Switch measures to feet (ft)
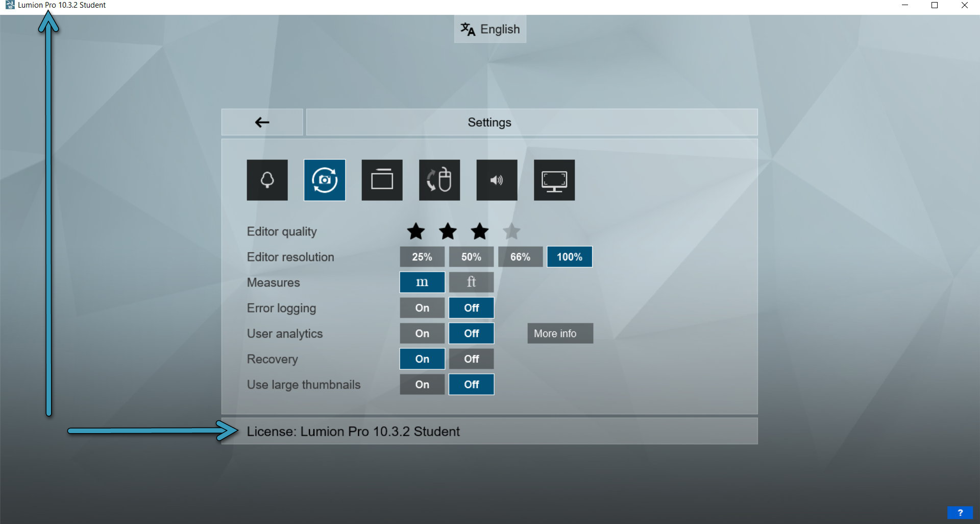Image resolution: width=980 pixels, height=524 pixels. [471, 282]
